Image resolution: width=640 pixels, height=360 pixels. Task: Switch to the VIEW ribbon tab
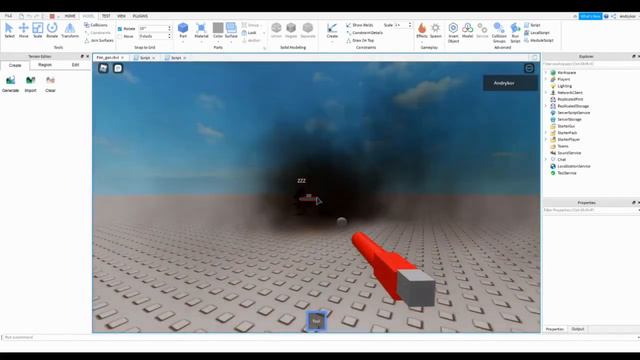click(121, 16)
